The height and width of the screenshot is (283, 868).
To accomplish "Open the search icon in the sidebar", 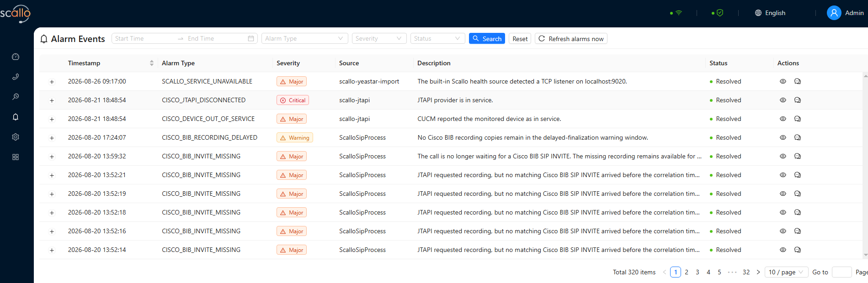I will [16, 97].
